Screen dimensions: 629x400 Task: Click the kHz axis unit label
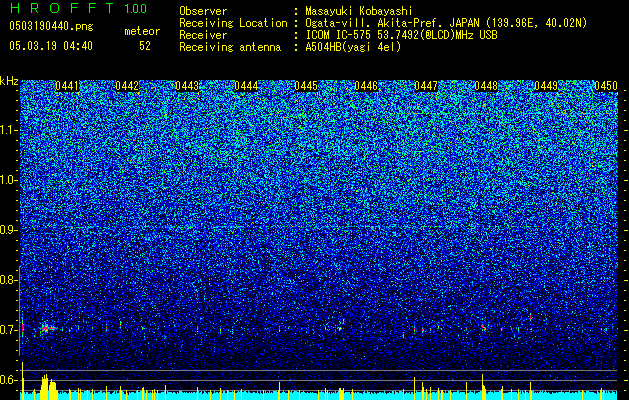tap(9, 81)
